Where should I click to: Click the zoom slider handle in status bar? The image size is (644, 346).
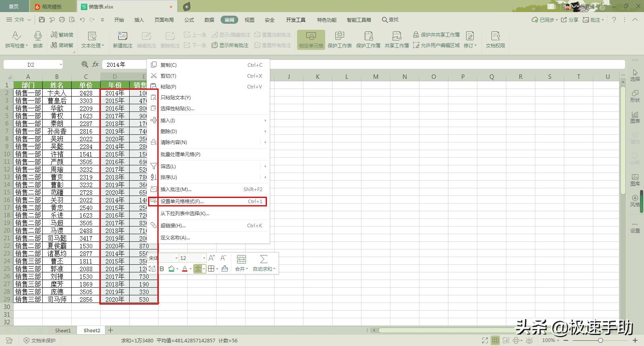coord(600,340)
